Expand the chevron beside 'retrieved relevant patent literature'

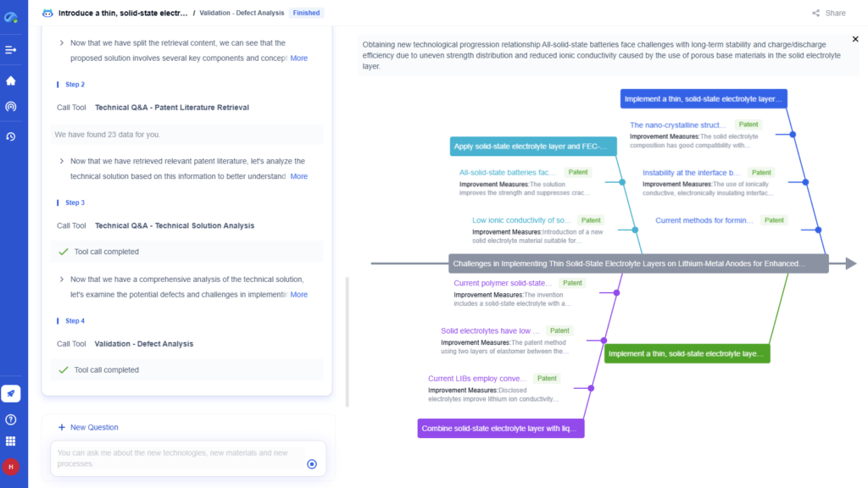(x=62, y=161)
